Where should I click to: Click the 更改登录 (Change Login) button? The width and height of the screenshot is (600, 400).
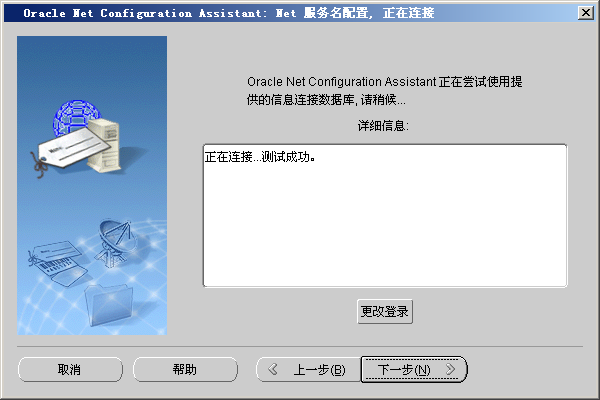[x=385, y=311]
